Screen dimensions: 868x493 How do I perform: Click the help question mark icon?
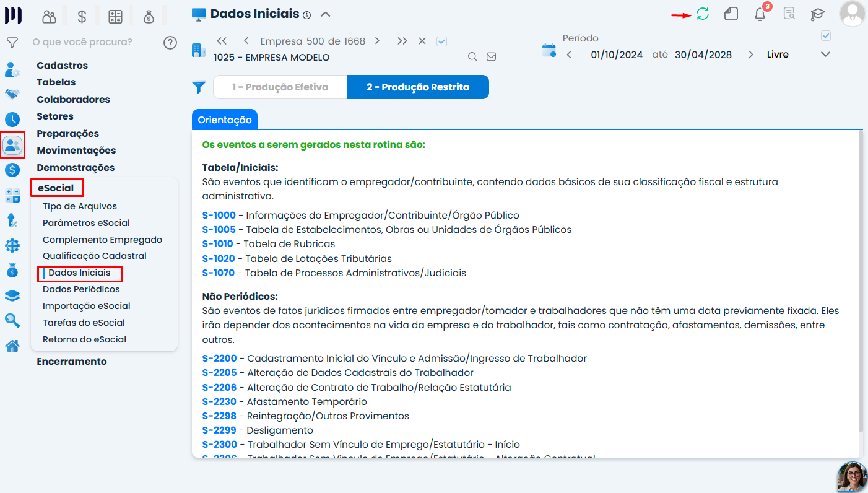click(x=170, y=43)
